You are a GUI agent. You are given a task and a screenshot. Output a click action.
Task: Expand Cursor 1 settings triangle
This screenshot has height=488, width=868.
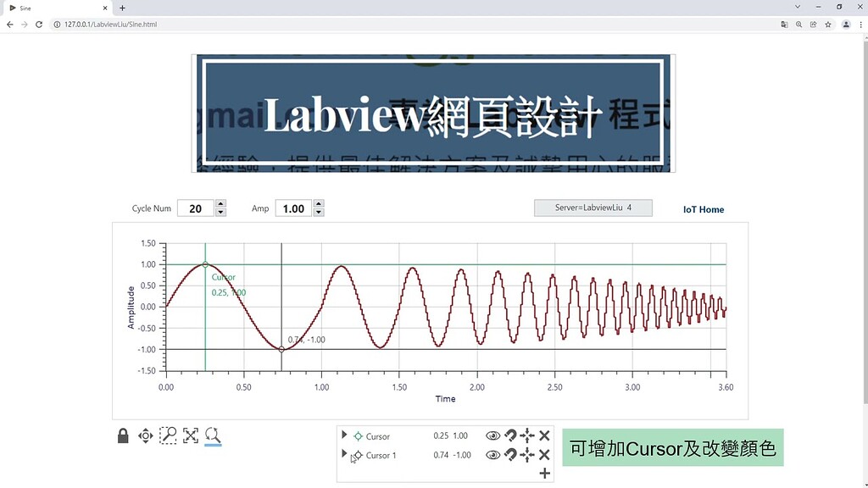tap(344, 455)
